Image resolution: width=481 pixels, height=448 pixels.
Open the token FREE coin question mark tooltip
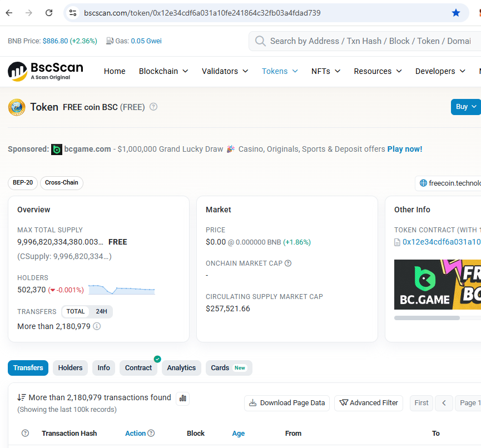point(153,107)
